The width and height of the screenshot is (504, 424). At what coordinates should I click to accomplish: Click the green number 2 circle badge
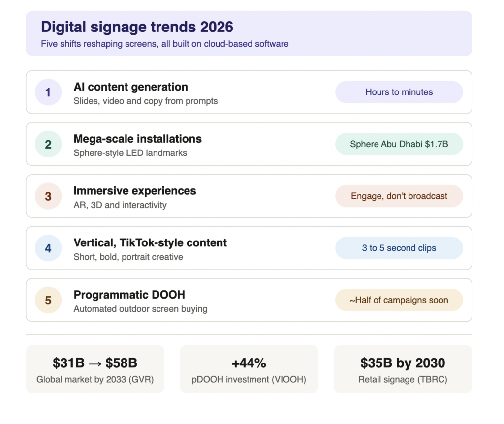click(x=48, y=144)
